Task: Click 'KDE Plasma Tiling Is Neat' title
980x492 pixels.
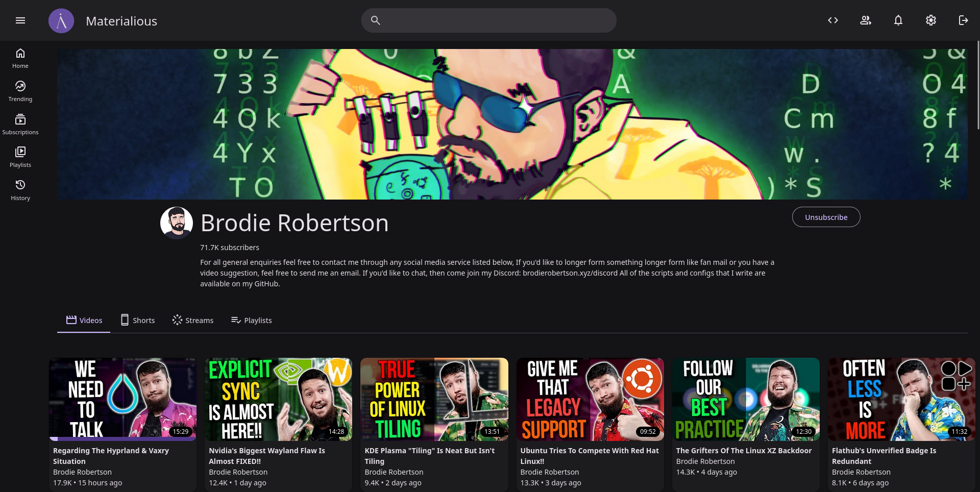Action: point(430,456)
